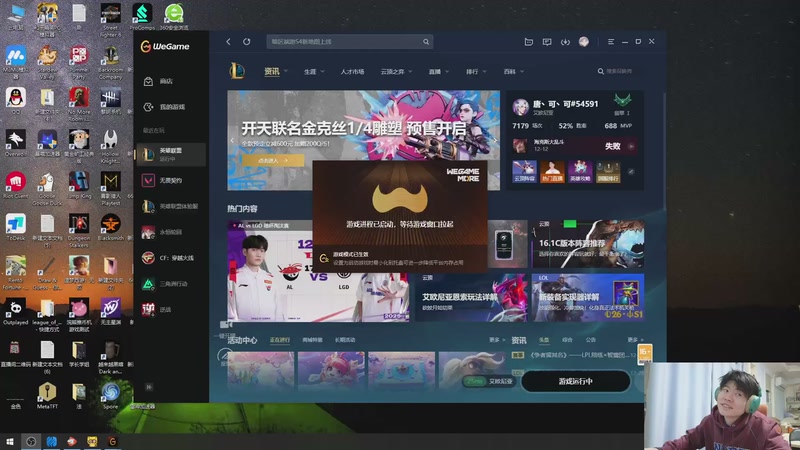Expand the 资讯 dropdown arrow
This screenshot has width=800, height=450.
(x=286, y=71)
